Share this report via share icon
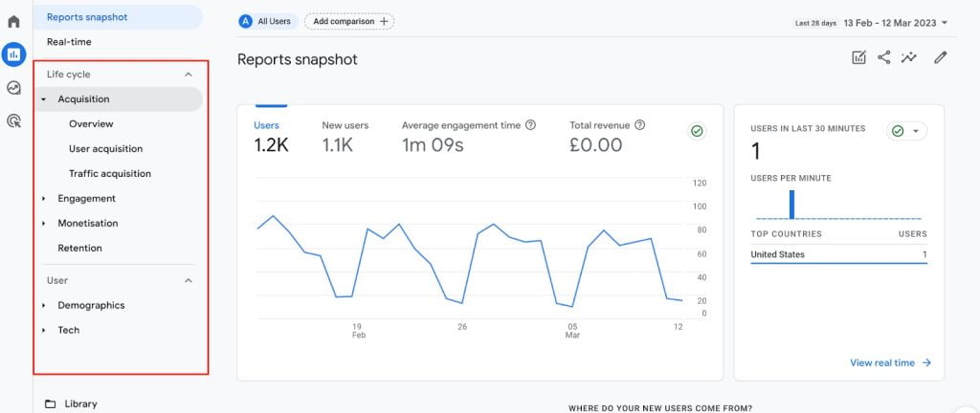 (x=883, y=58)
